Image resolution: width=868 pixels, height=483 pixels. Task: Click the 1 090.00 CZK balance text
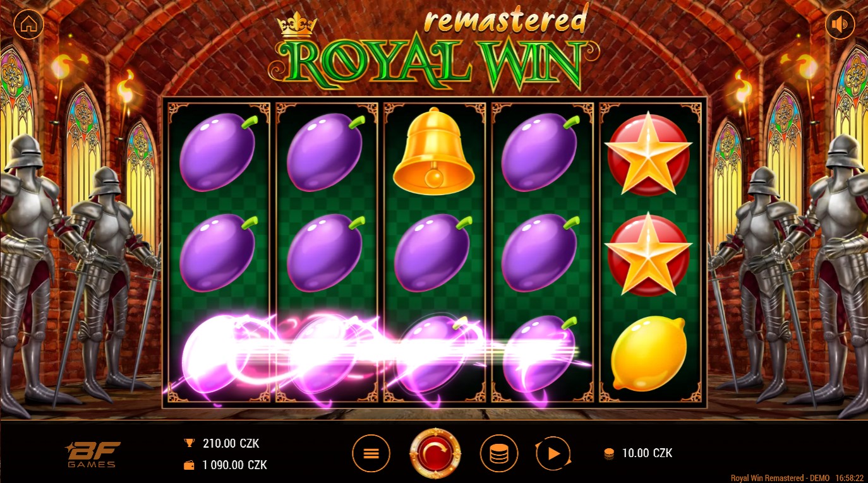[x=234, y=465]
